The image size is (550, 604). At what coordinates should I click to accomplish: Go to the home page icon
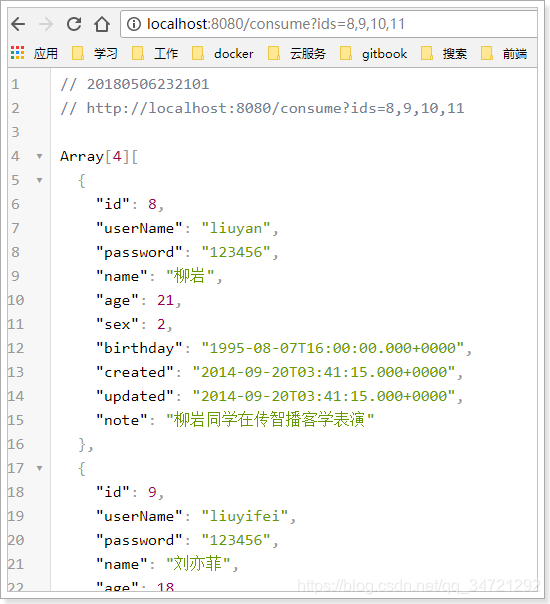[x=102, y=24]
